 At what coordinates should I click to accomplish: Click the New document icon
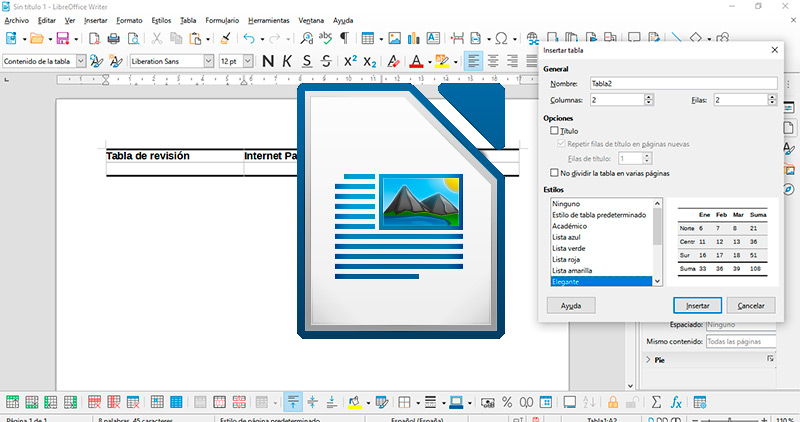tap(11, 38)
